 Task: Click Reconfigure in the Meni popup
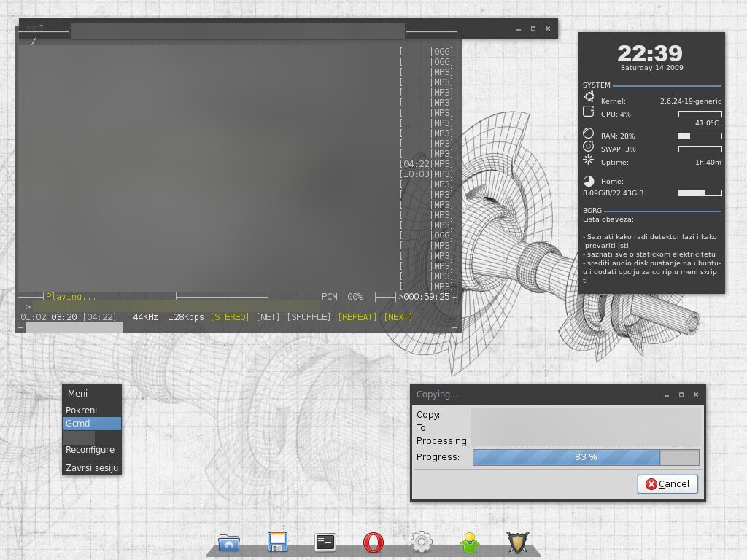click(x=90, y=449)
